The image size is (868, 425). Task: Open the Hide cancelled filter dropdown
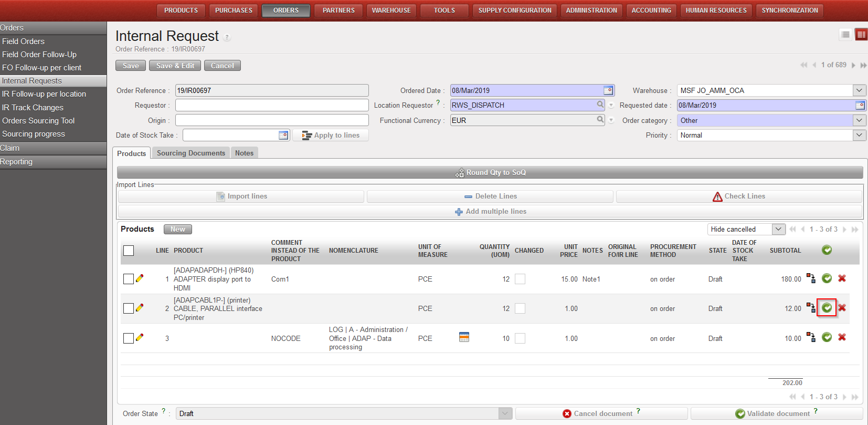coord(778,229)
